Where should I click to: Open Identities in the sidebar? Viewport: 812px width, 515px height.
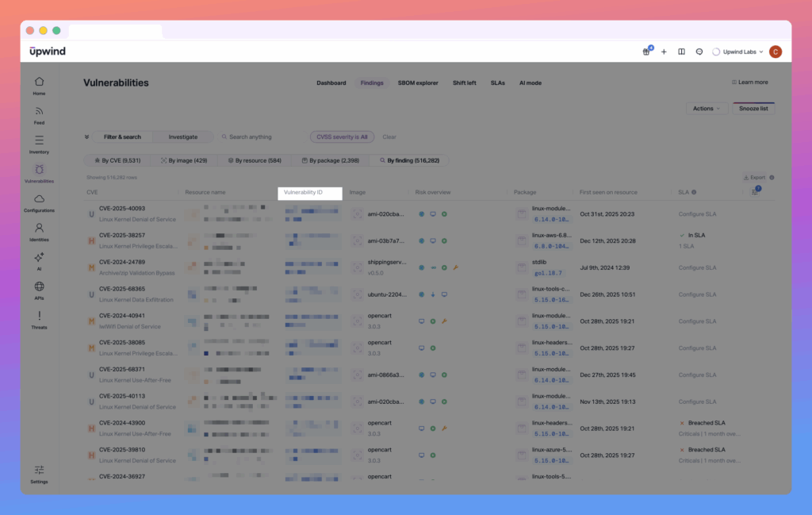point(39,232)
